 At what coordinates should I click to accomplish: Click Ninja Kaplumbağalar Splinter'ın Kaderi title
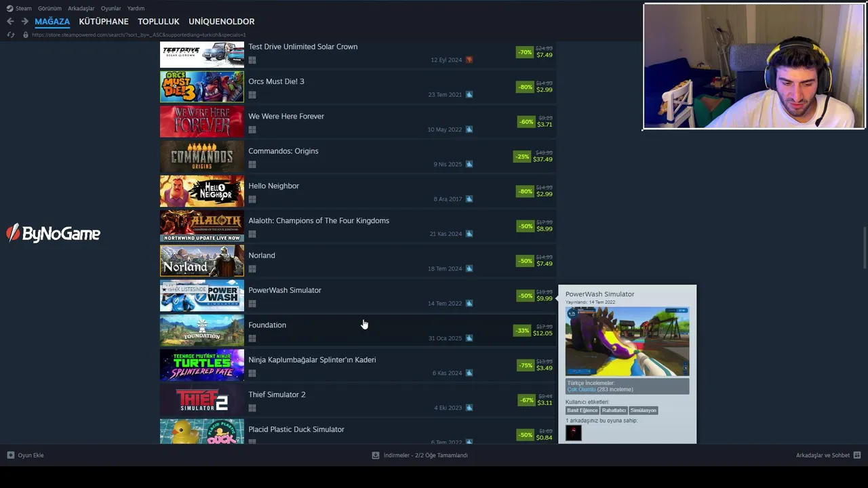click(x=312, y=360)
